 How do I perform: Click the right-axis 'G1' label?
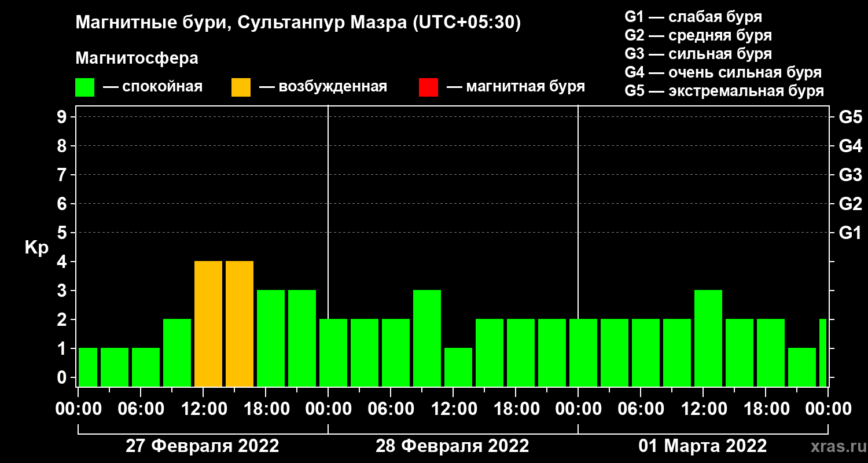[x=851, y=233]
